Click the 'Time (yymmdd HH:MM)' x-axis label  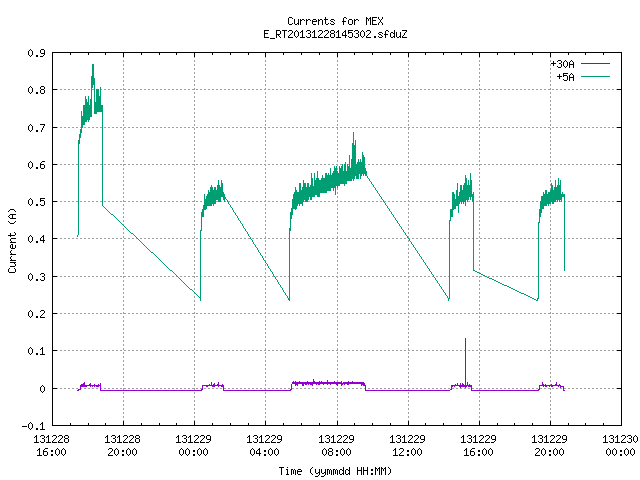coord(335,471)
